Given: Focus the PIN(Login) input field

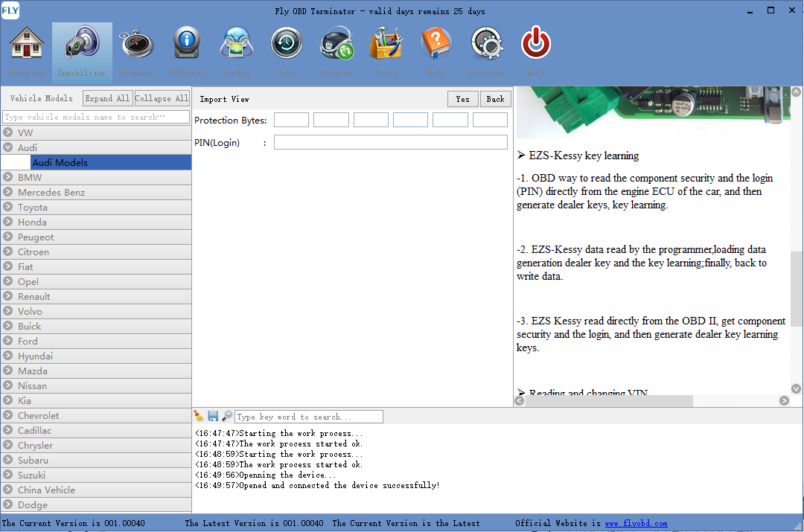Looking at the screenshot, I should [390, 142].
